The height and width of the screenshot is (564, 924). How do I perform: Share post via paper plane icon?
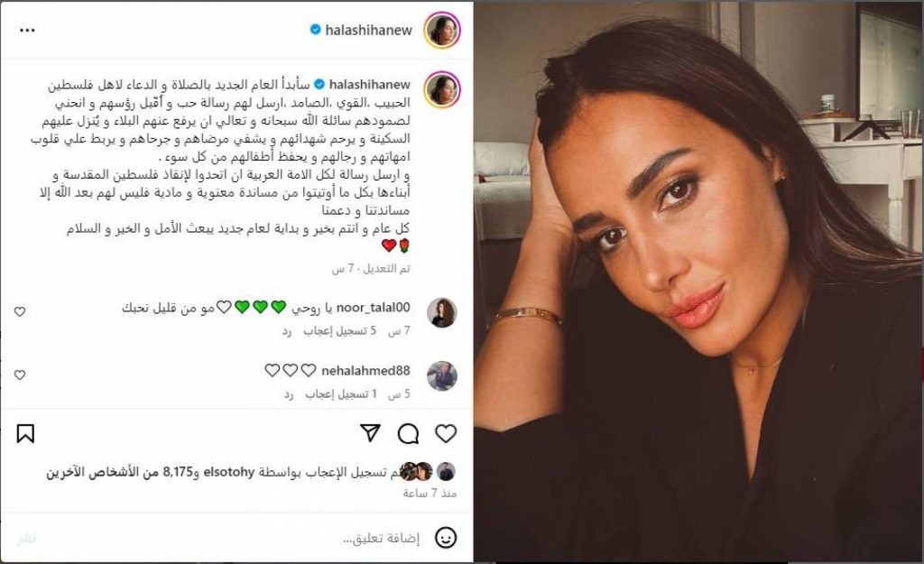pyautogui.click(x=370, y=433)
